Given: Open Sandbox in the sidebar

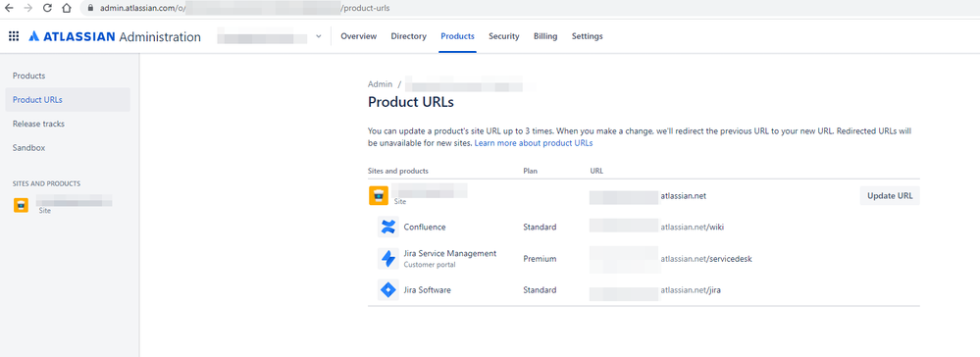Looking at the screenshot, I should click(68, 147).
